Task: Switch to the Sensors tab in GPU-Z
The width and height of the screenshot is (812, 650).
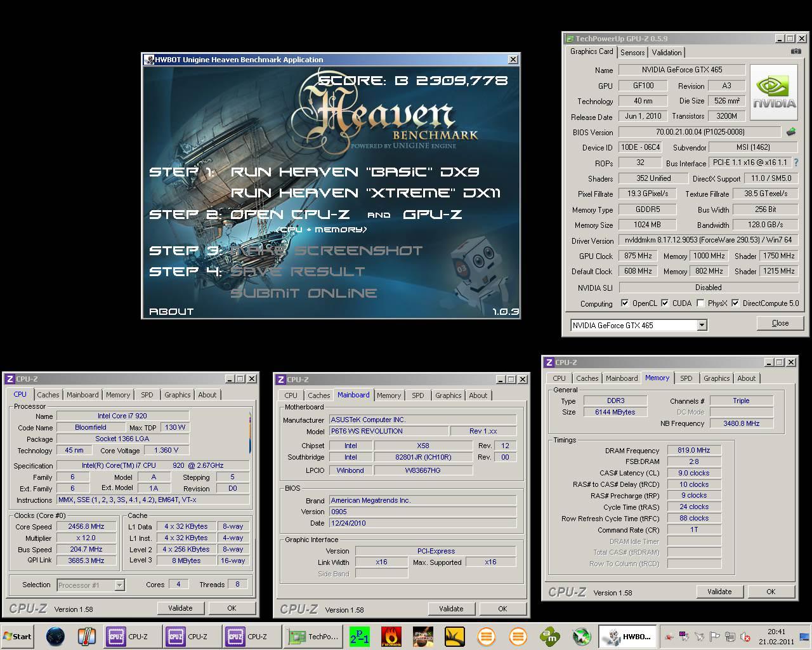Action: coord(632,53)
